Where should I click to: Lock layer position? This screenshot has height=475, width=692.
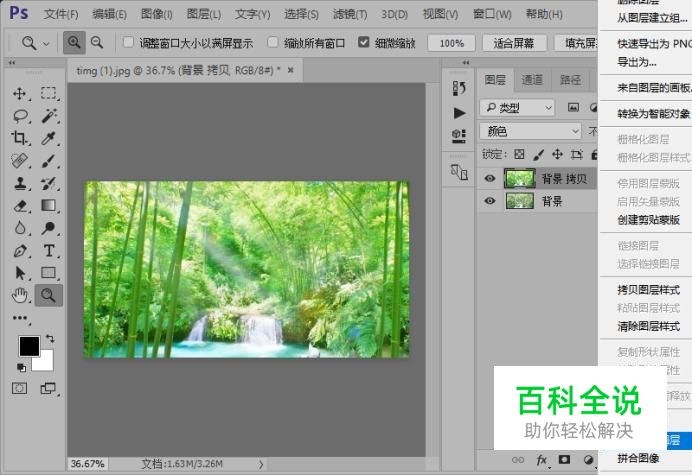[557, 154]
